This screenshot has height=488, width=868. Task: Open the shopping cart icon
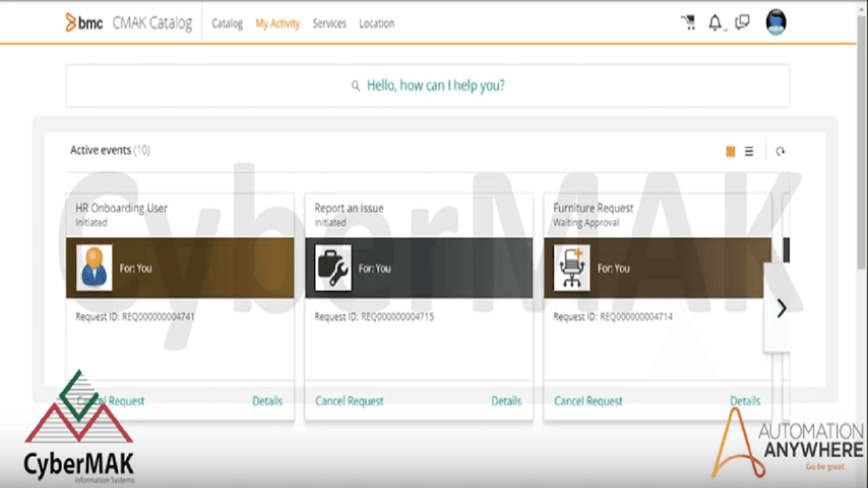[x=688, y=23]
